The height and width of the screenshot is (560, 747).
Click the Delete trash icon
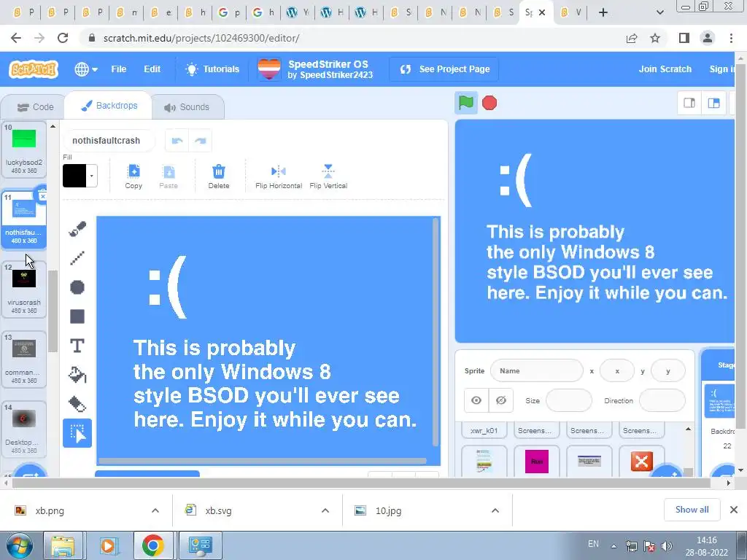(x=219, y=176)
